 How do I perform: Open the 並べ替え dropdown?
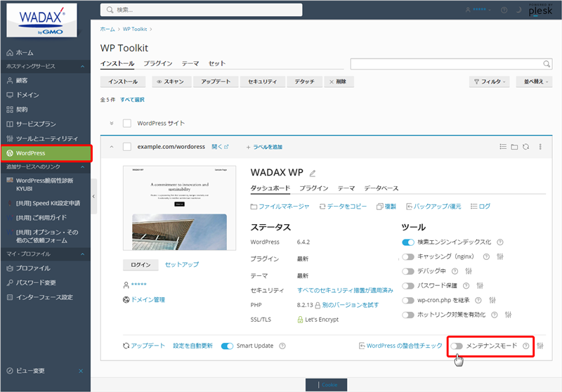[534, 81]
